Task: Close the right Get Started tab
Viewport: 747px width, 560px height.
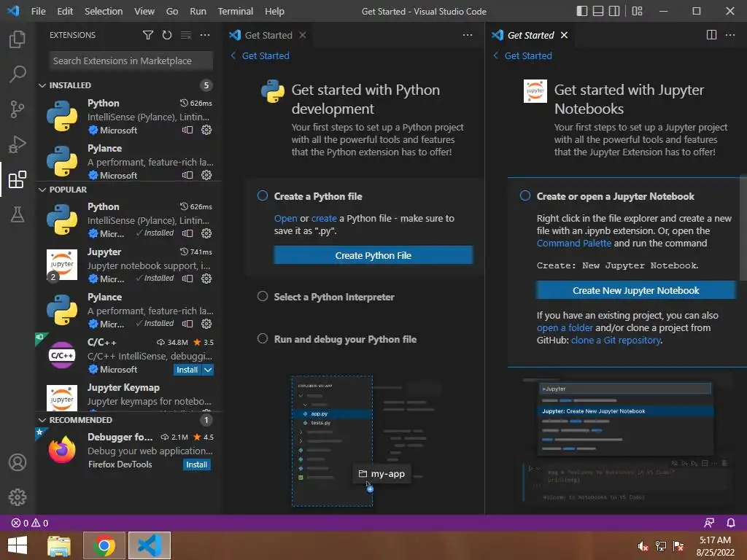Action: pos(564,35)
